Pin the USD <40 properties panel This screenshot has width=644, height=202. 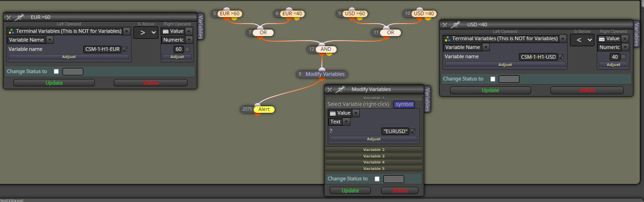click(x=456, y=24)
